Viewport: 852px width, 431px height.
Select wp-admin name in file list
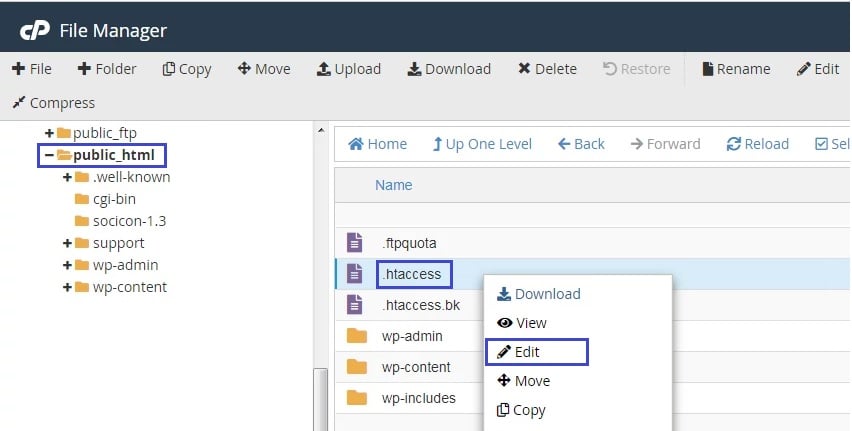[x=412, y=336]
